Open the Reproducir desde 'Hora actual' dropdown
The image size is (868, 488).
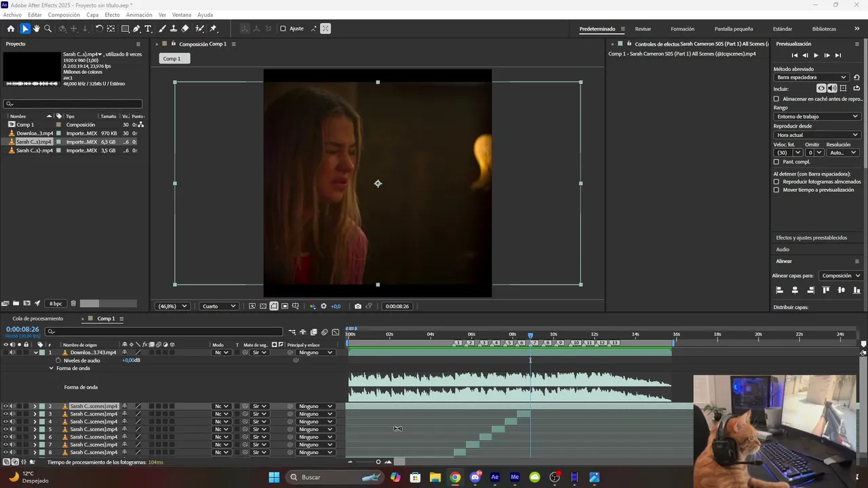click(817, 135)
